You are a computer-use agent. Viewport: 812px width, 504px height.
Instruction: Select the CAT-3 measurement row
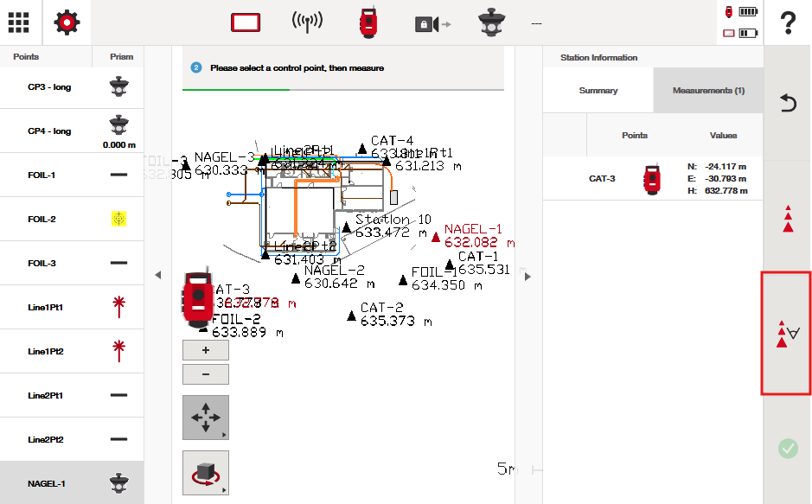[653, 179]
